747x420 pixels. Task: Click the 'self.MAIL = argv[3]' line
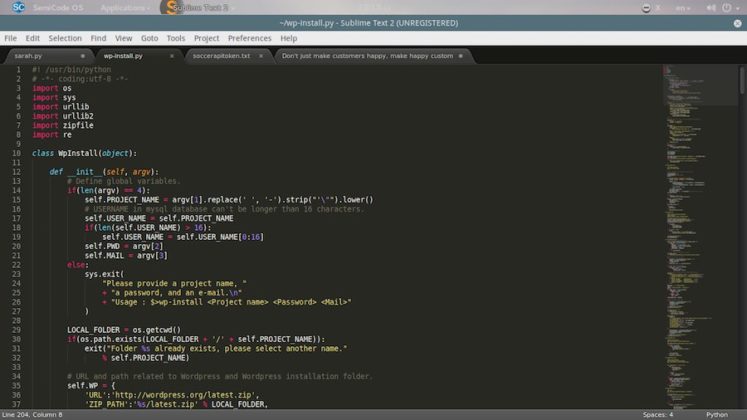[126, 256]
